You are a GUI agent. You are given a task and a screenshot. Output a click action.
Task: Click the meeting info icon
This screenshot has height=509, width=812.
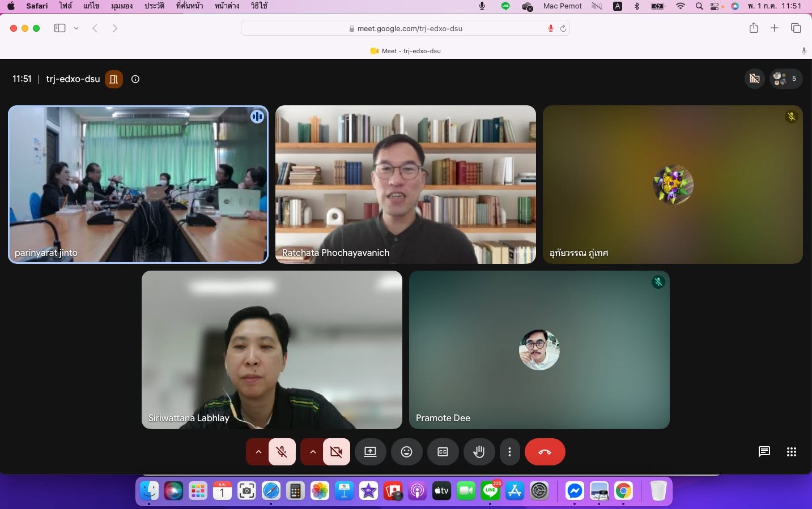[x=135, y=79]
